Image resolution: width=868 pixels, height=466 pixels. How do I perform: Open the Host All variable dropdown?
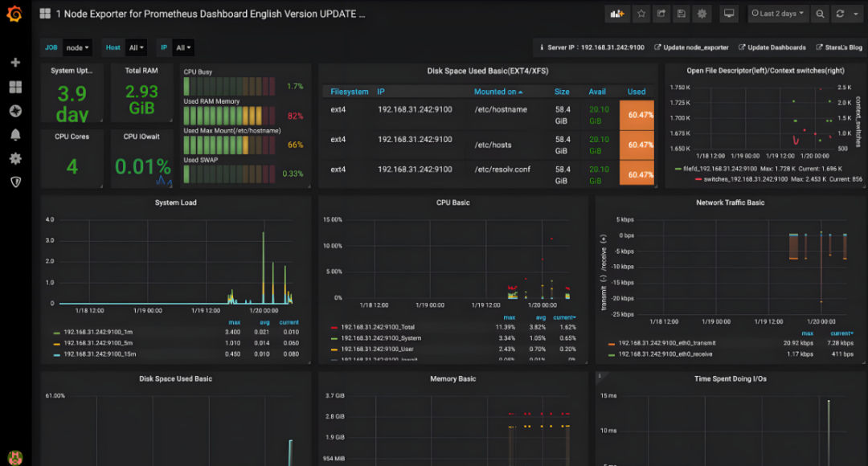(136, 47)
